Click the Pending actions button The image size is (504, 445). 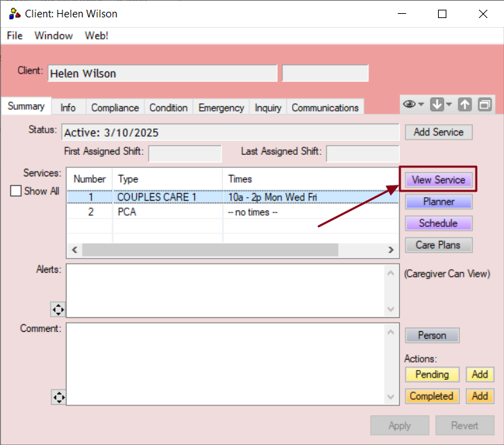point(432,374)
